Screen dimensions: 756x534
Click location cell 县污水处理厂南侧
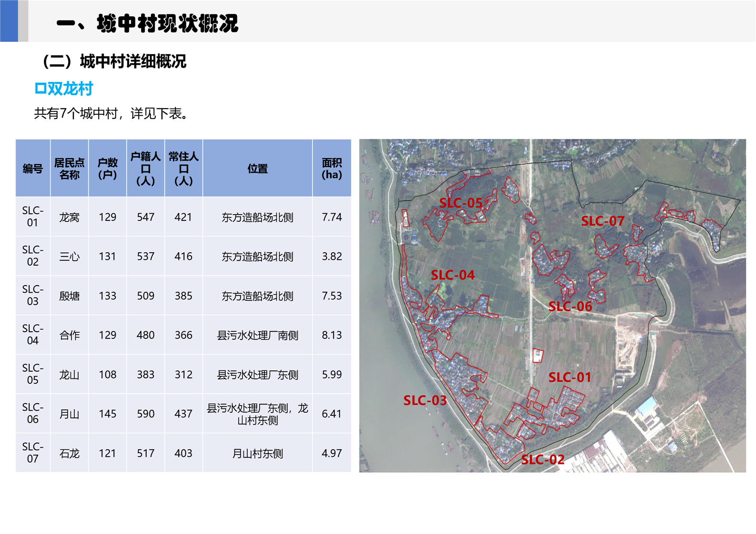tap(258, 336)
